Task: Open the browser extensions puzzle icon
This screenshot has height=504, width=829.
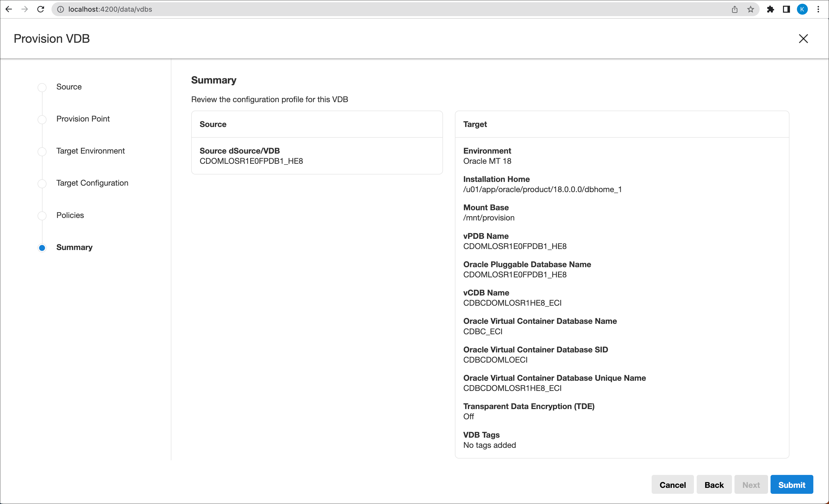Action: [x=771, y=9]
